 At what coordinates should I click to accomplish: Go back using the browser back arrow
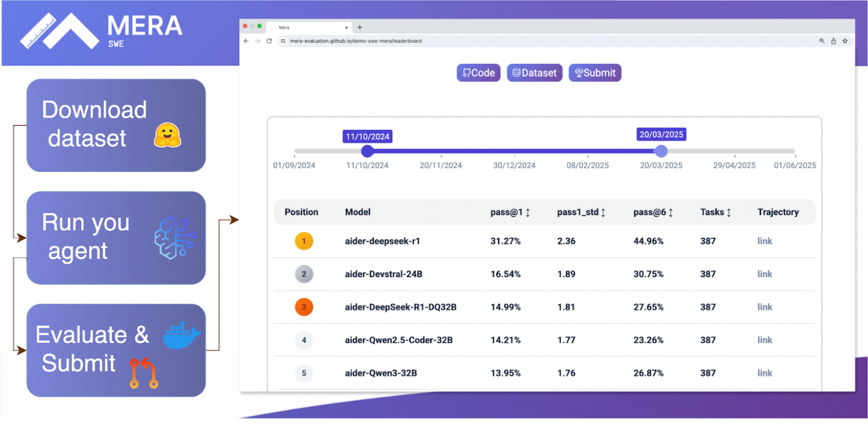[246, 41]
